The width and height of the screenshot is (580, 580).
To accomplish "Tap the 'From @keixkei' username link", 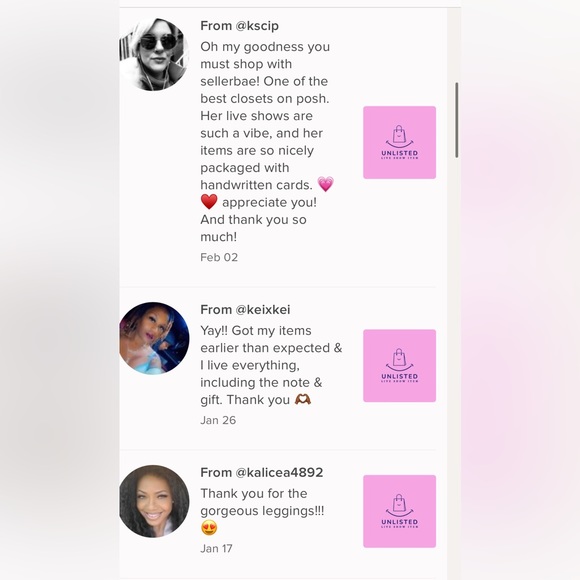I will click(x=245, y=310).
